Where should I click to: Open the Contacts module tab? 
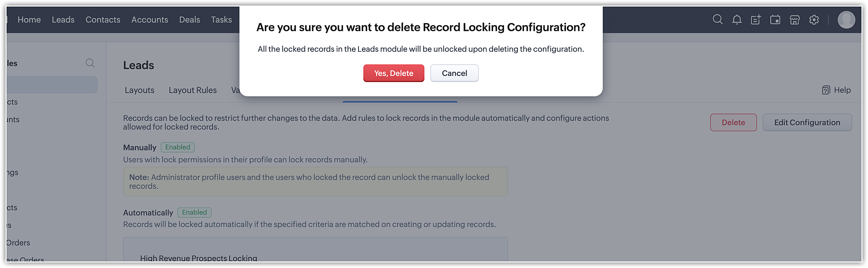click(x=103, y=20)
